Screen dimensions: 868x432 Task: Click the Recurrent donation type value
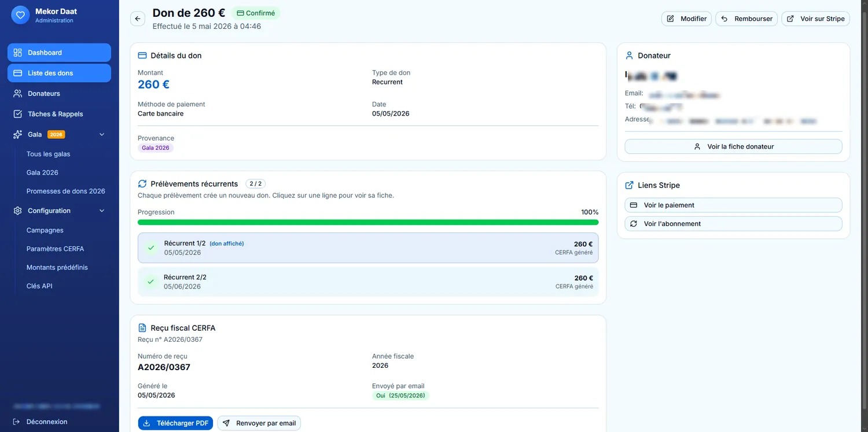387,82
